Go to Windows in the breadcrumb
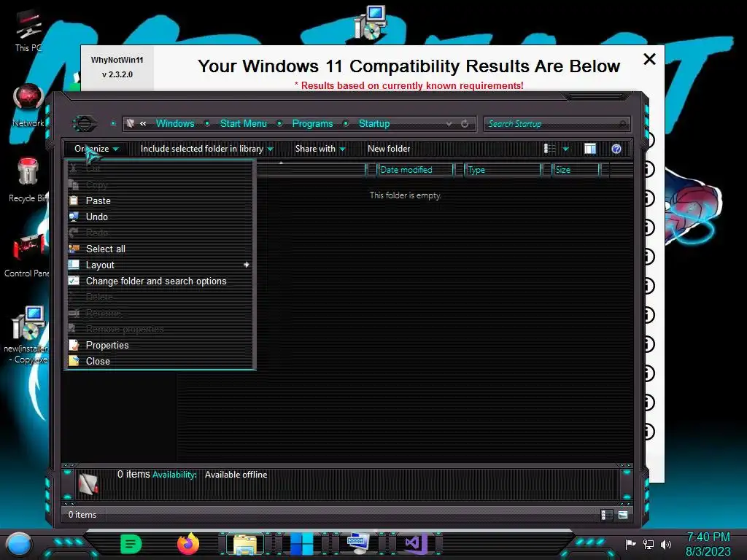The image size is (747, 560). pyautogui.click(x=175, y=124)
